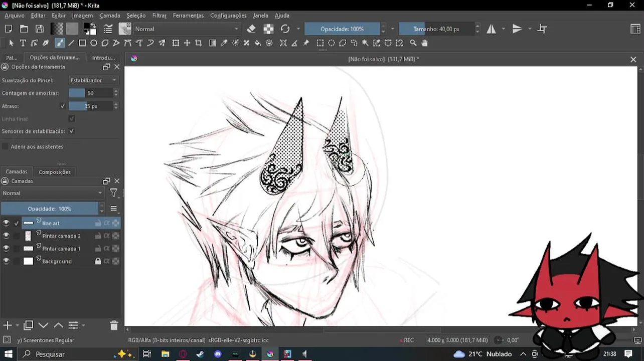Open the layers panel hamburger options menu
Viewport: 644px width, 361px height.
113,209
